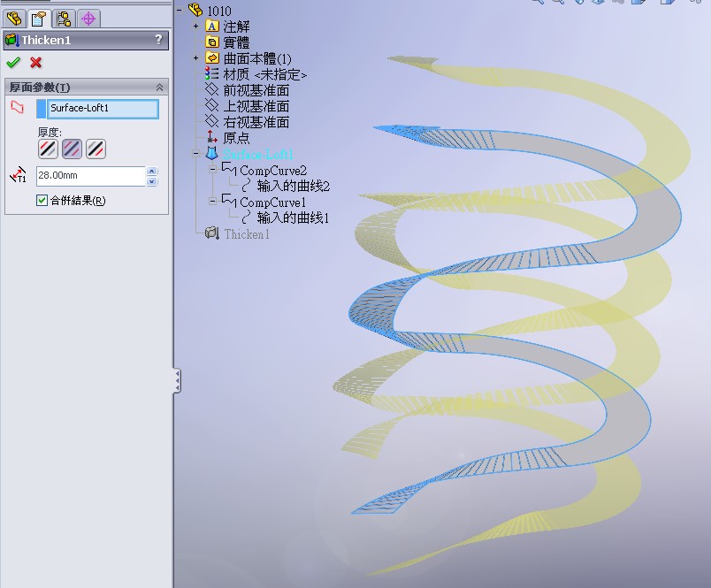
Task: Collapse the CompCurve1 node
Action: click(x=212, y=202)
